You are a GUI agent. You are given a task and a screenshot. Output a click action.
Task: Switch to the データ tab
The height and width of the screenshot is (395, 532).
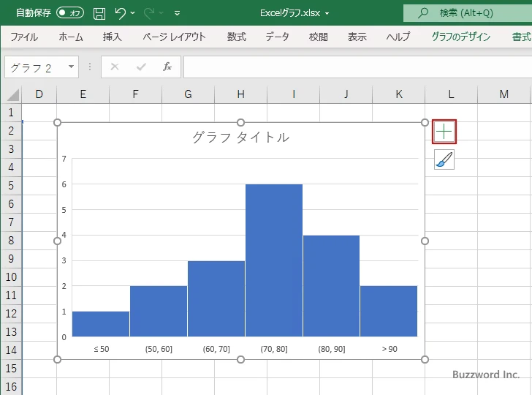(x=277, y=37)
